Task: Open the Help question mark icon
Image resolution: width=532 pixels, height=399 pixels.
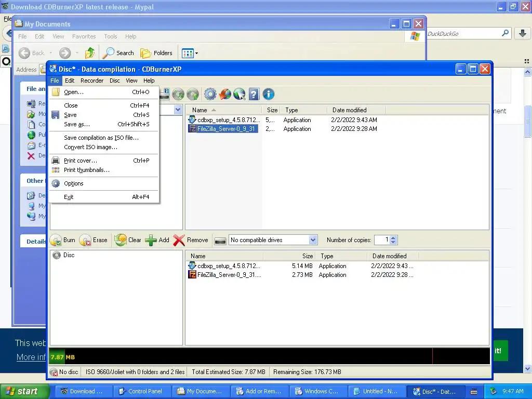Action: (x=254, y=94)
